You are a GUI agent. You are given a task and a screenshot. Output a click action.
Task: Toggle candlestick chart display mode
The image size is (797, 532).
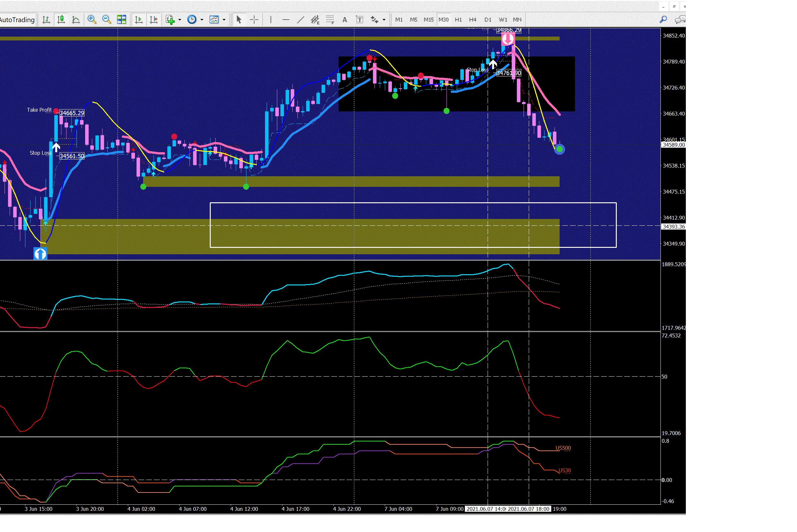pyautogui.click(x=61, y=20)
